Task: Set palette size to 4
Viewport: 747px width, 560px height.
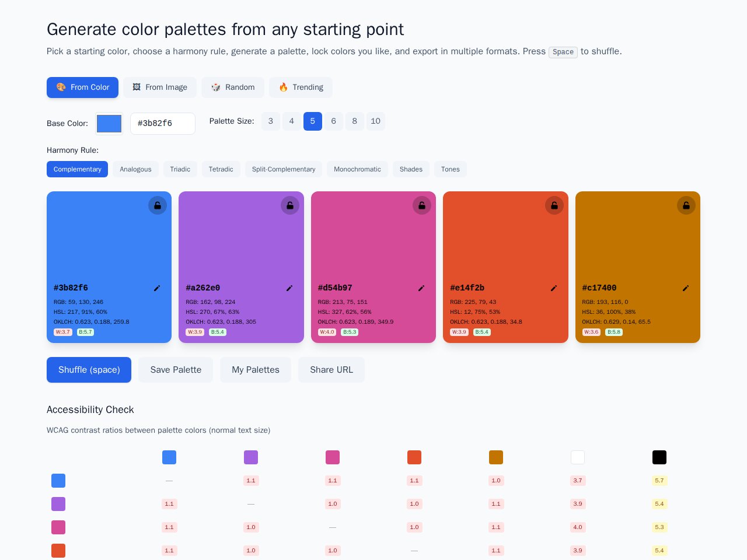Action: click(292, 121)
